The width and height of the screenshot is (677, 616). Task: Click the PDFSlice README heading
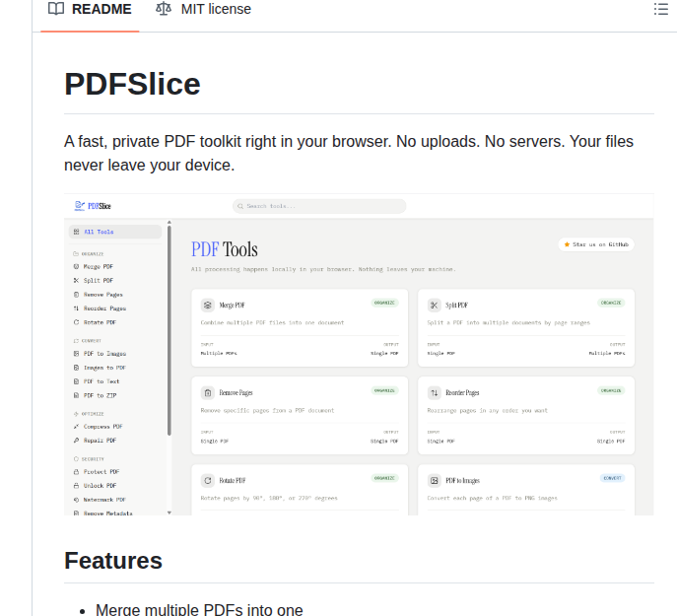[x=133, y=84]
